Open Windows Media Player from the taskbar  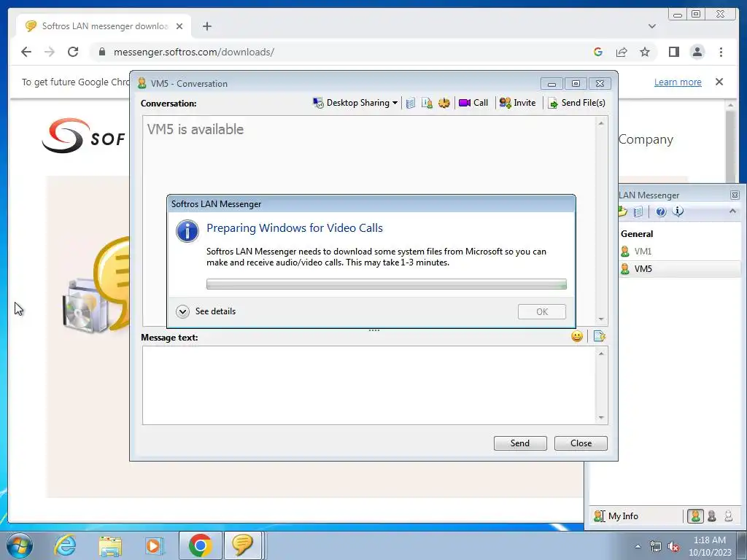point(153,545)
